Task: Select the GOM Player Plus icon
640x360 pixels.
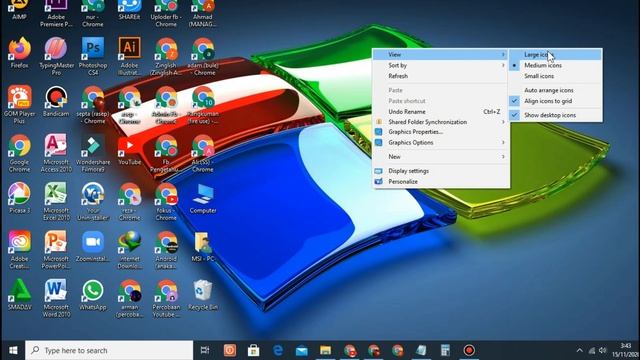Action: point(19,104)
